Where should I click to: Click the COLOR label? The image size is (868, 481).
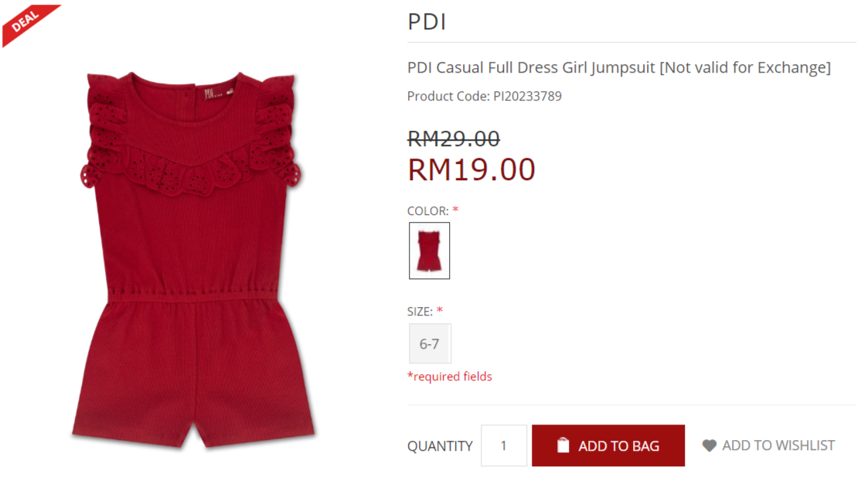[428, 211]
